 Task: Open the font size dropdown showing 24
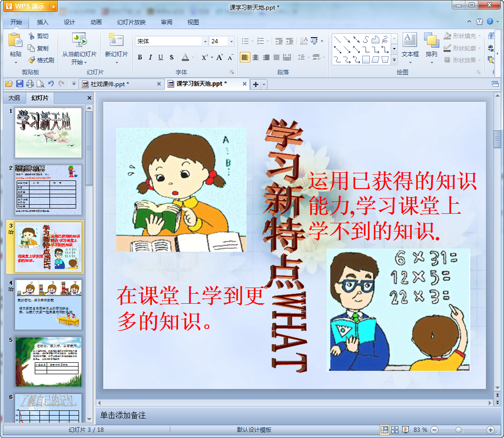click(231, 41)
